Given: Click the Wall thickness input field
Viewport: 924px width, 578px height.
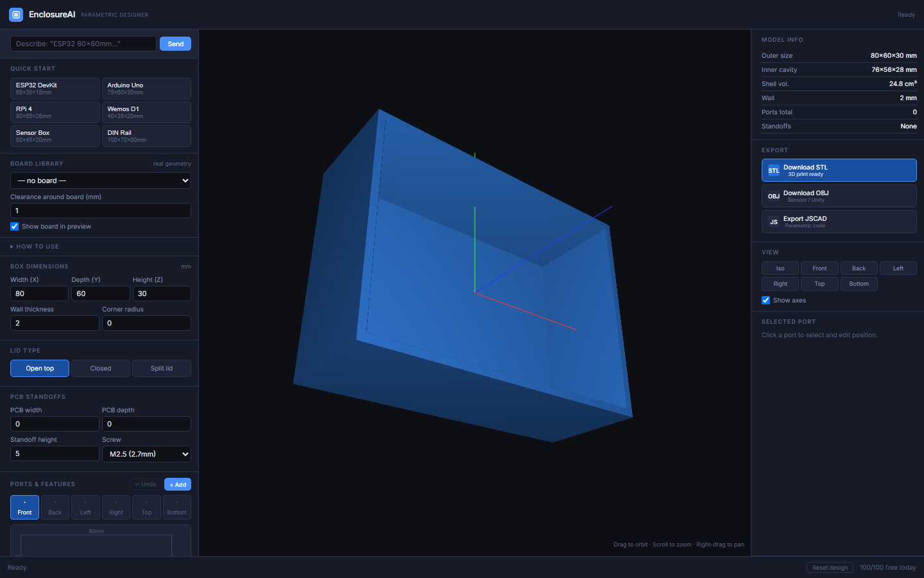Looking at the screenshot, I should click(x=55, y=323).
